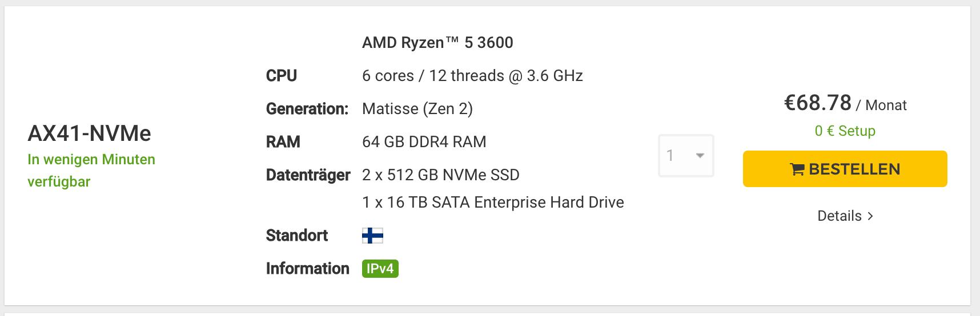
Task: Click the 16 TB SATA Enterprise Hard Drive line
Action: click(x=493, y=202)
